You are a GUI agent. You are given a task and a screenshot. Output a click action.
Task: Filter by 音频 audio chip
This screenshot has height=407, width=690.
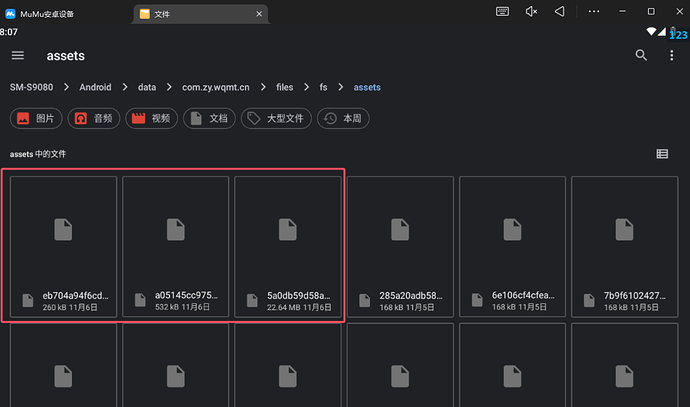[93, 118]
